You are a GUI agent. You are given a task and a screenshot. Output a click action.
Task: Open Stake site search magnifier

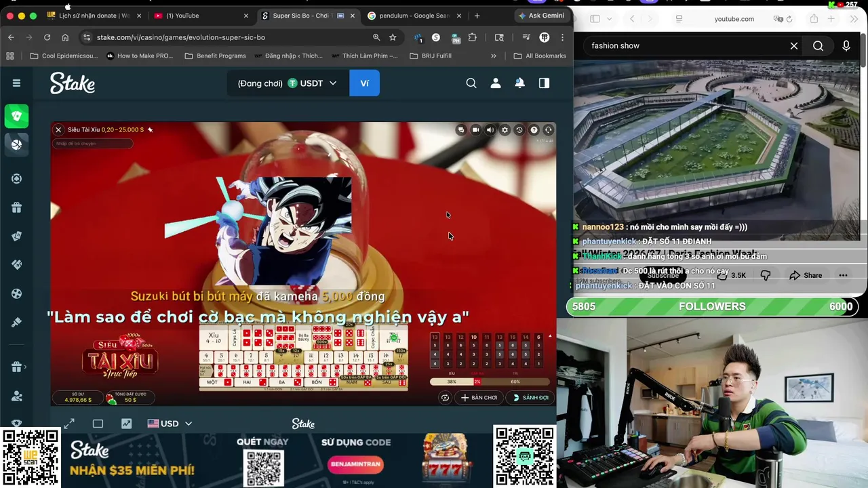(471, 83)
